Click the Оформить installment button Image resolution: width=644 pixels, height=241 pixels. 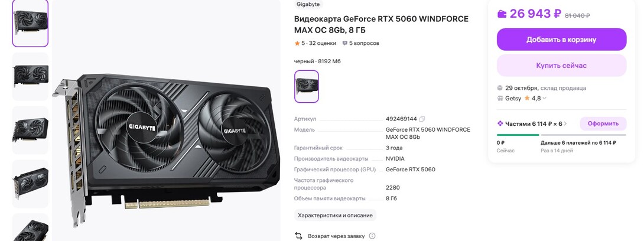pos(603,123)
